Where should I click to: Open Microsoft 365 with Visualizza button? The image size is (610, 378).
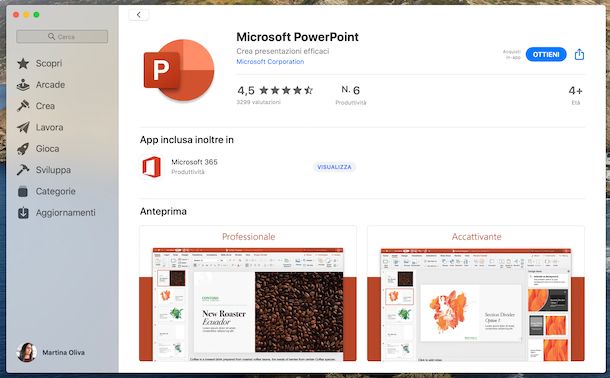click(334, 167)
